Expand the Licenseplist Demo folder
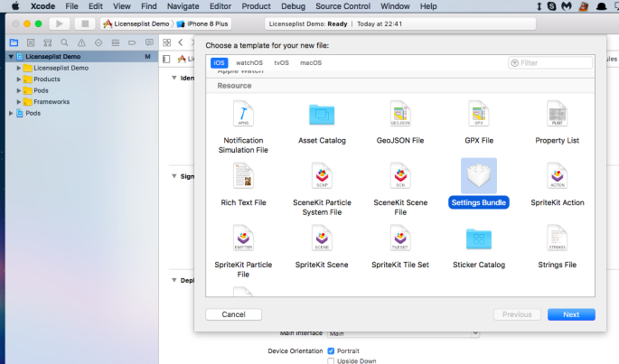The height and width of the screenshot is (364, 619). 19,68
